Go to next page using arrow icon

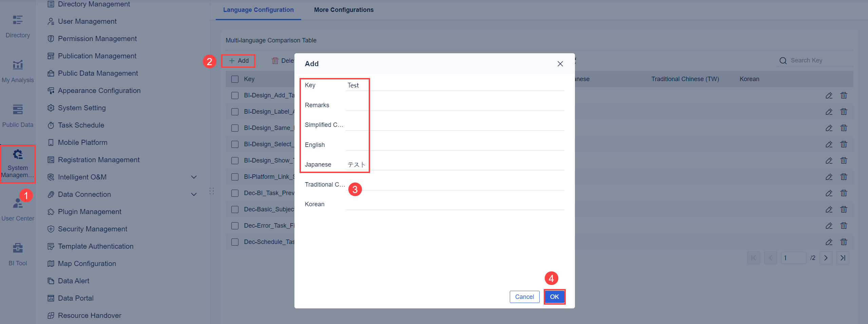pos(826,258)
